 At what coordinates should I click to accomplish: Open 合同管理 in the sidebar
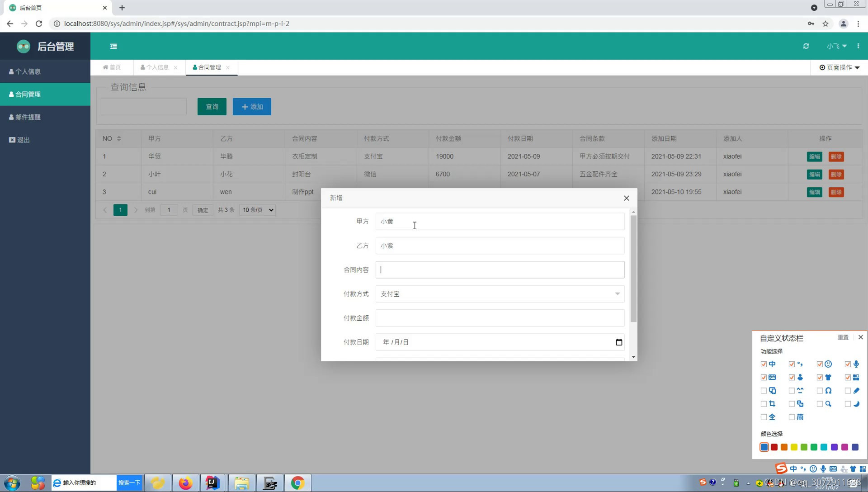click(45, 94)
